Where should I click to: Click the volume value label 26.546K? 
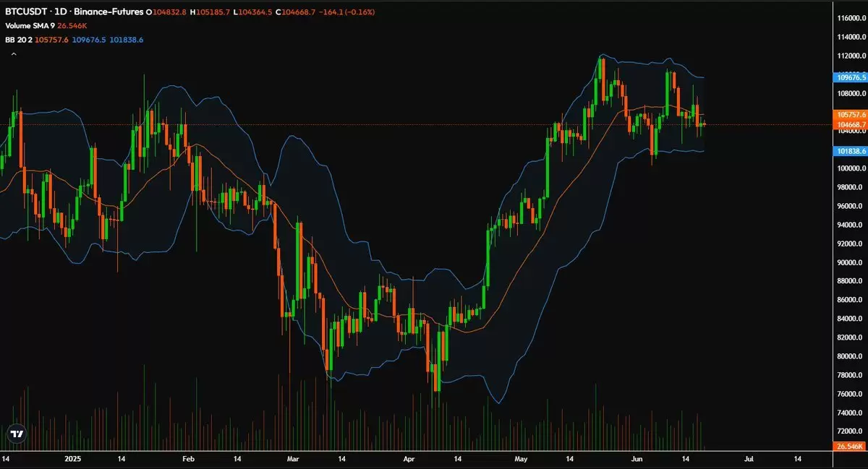click(x=850, y=447)
